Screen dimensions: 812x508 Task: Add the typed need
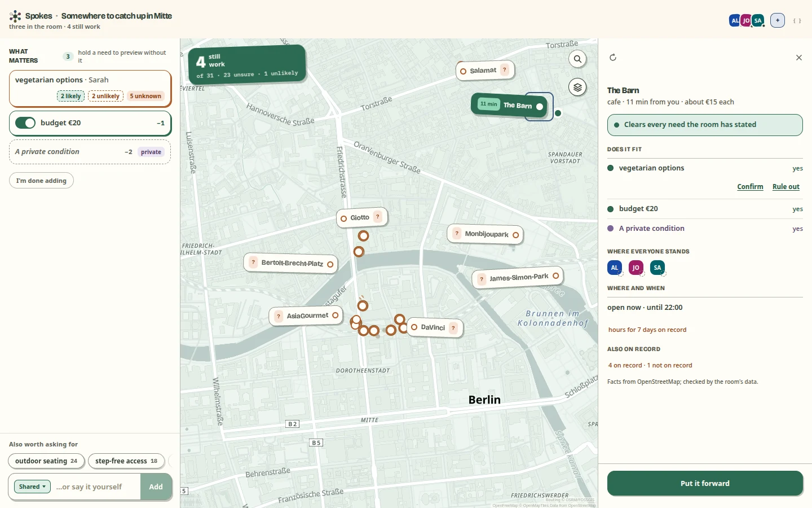tap(156, 487)
